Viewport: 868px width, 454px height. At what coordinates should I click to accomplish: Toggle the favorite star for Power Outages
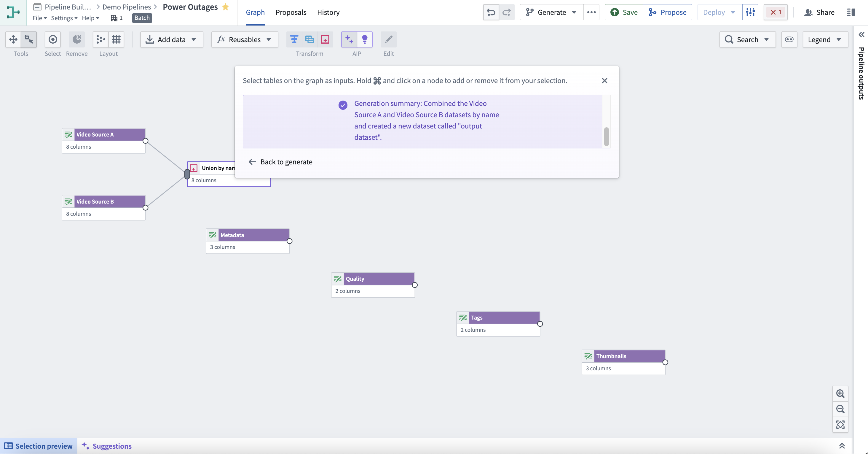225,7
